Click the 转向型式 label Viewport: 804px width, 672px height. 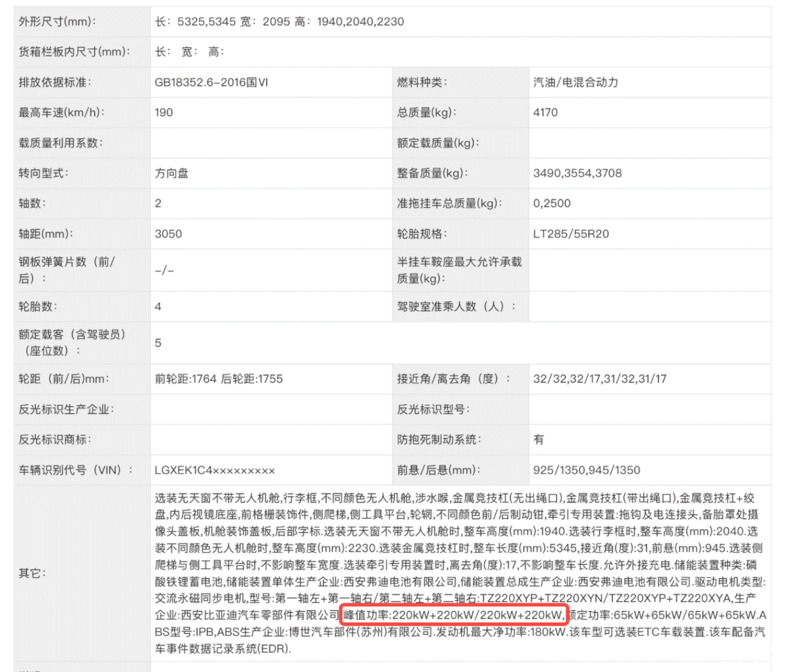[44, 173]
